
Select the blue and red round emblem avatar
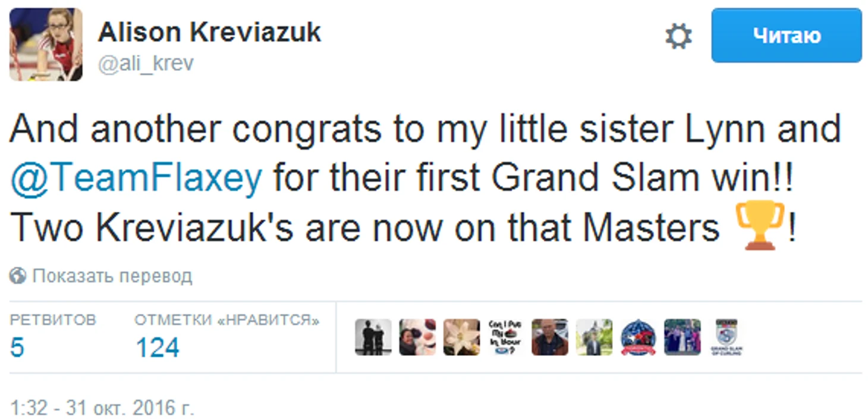(x=638, y=337)
